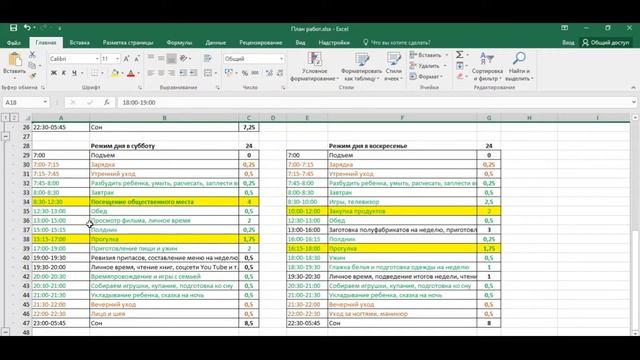Open font color dropdown arrow
Screen dimensions: 640x360
click(138, 73)
